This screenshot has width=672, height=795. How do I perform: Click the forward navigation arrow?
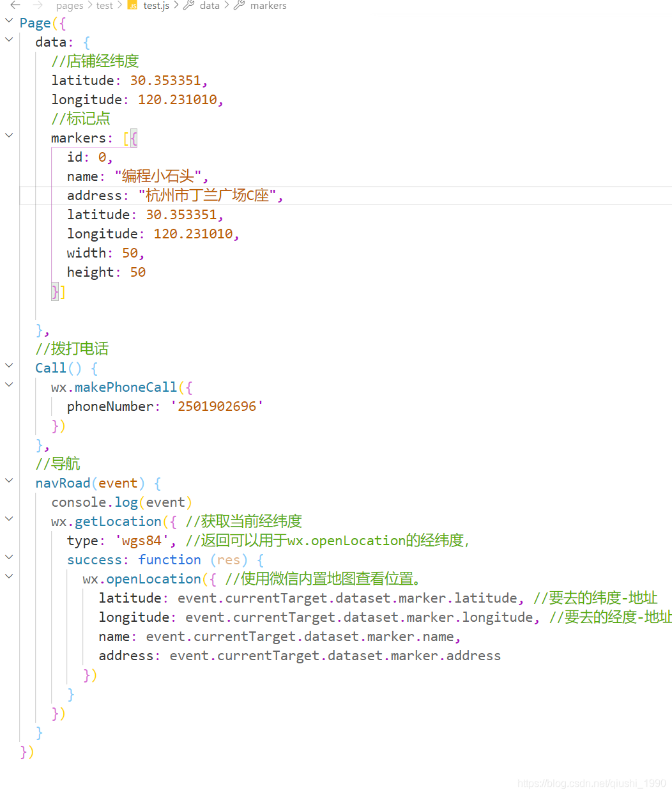[38, 5]
